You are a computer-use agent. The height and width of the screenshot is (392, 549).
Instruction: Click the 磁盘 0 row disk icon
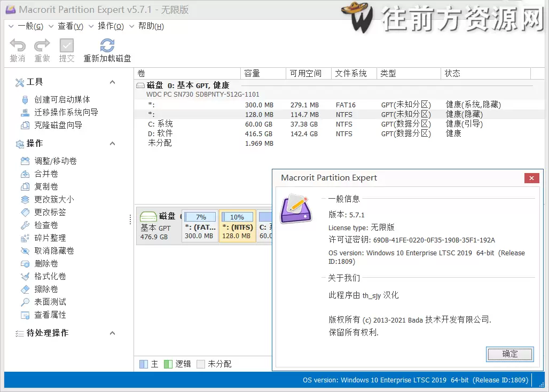(x=140, y=85)
